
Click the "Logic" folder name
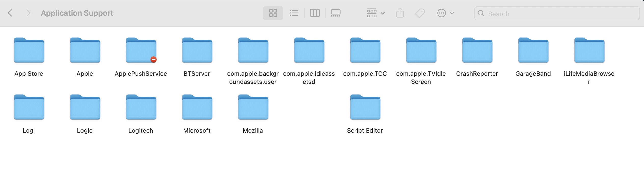(x=85, y=131)
